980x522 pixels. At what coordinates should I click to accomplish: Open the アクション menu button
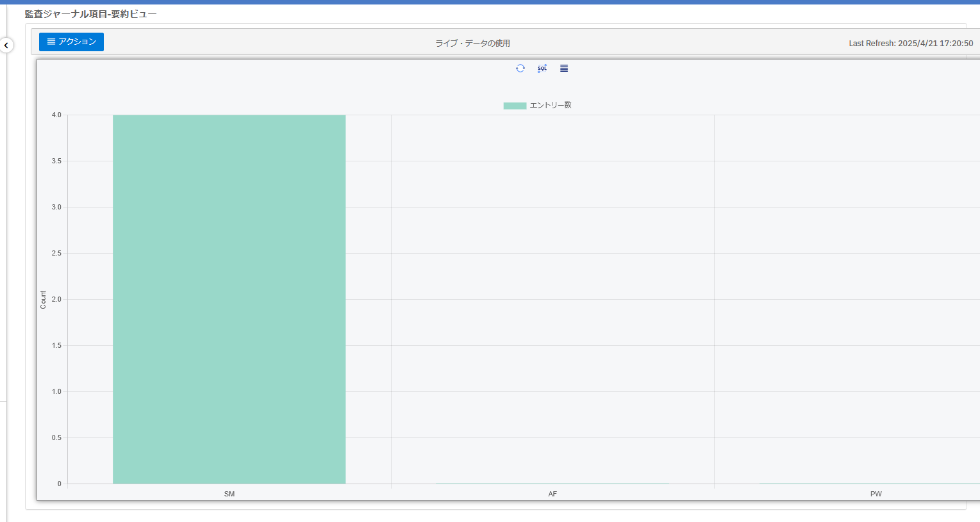click(x=71, y=42)
